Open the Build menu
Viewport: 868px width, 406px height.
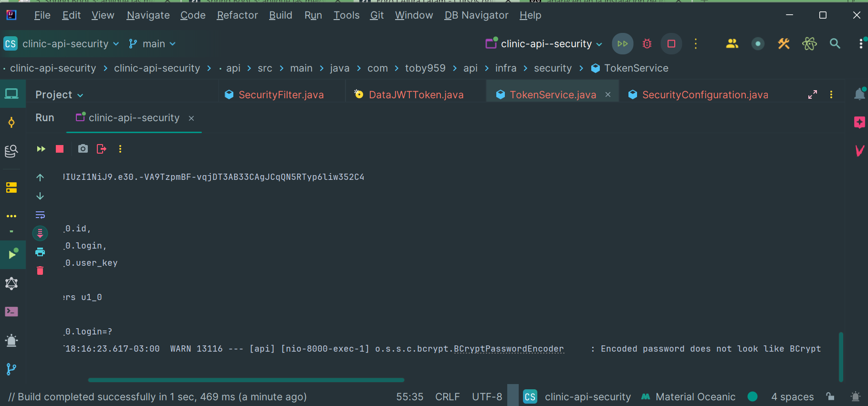point(281,15)
